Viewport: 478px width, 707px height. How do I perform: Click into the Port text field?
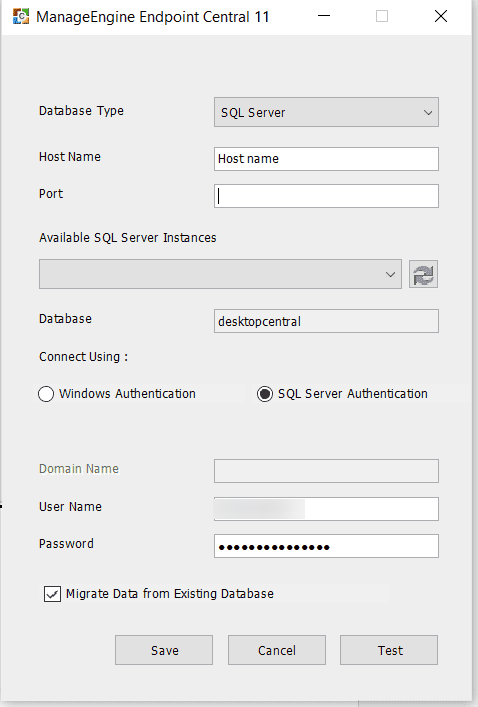[326, 196]
